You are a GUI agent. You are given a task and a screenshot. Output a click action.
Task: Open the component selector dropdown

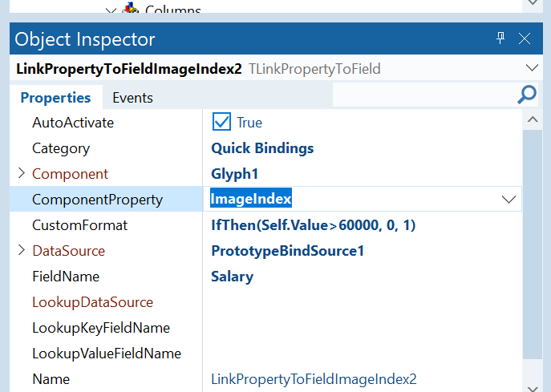coord(531,68)
